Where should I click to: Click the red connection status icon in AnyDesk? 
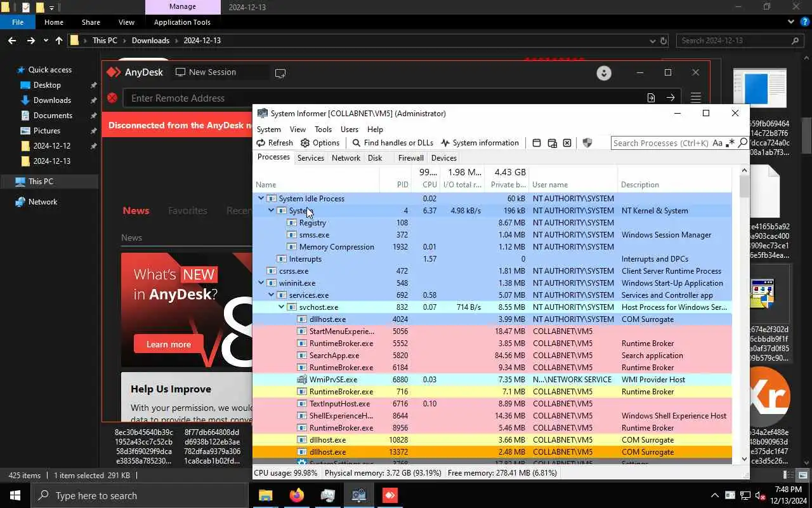click(112, 98)
